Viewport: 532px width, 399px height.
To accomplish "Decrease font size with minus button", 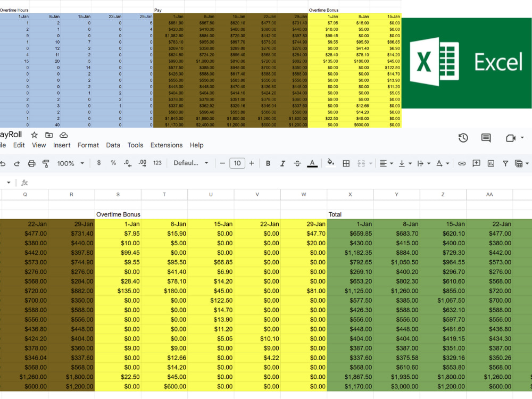I will pyautogui.click(x=222, y=163).
